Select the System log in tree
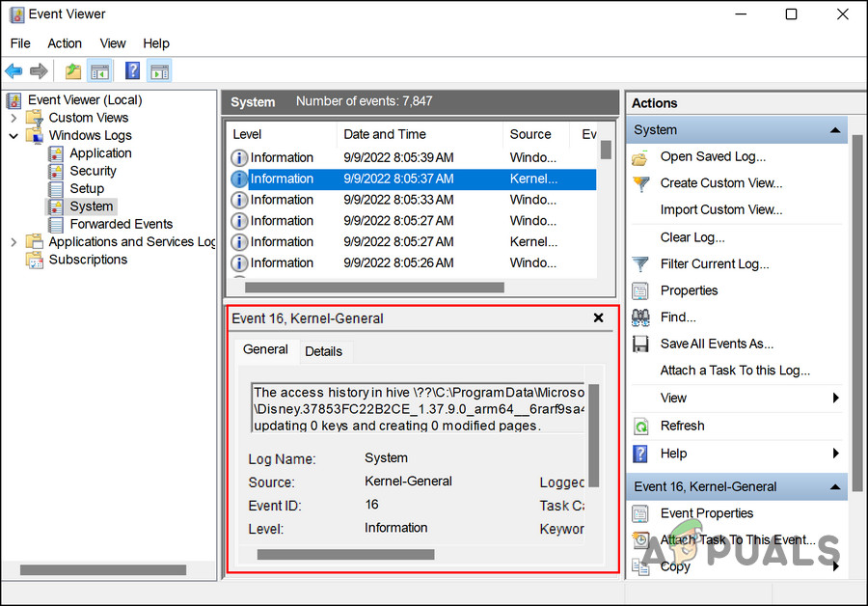The image size is (868, 606). (92, 207)
